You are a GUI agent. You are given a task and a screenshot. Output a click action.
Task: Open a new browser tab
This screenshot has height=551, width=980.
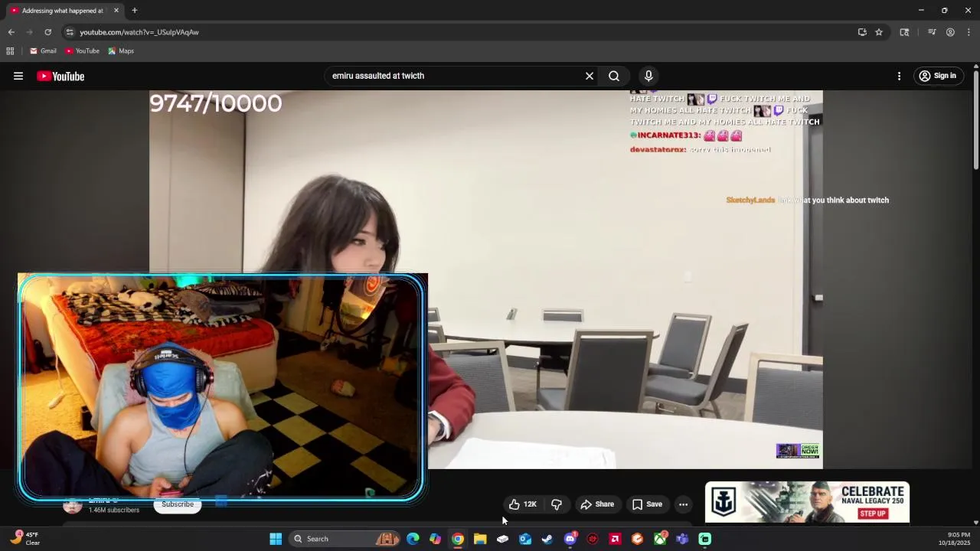point(134,11)
